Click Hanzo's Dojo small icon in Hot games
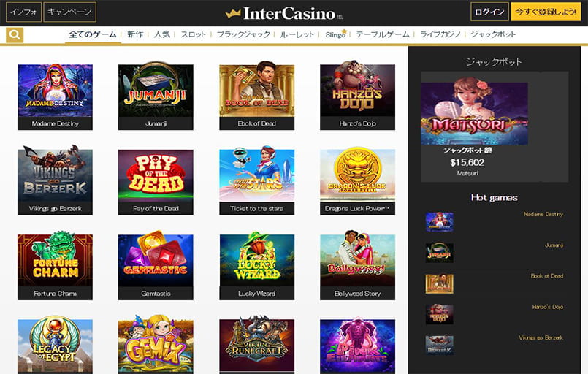Image resolution: width=588 pixels, height=374 pixels. click(x=440, y=314)
